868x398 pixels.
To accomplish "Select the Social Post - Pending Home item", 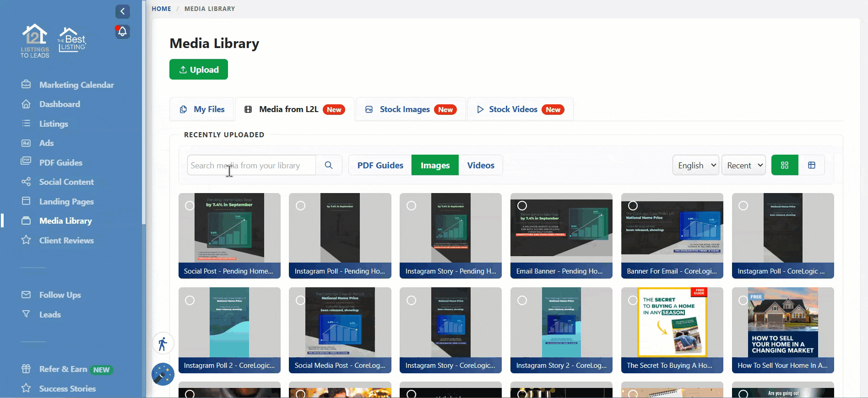I will click(x=190, y=206).
